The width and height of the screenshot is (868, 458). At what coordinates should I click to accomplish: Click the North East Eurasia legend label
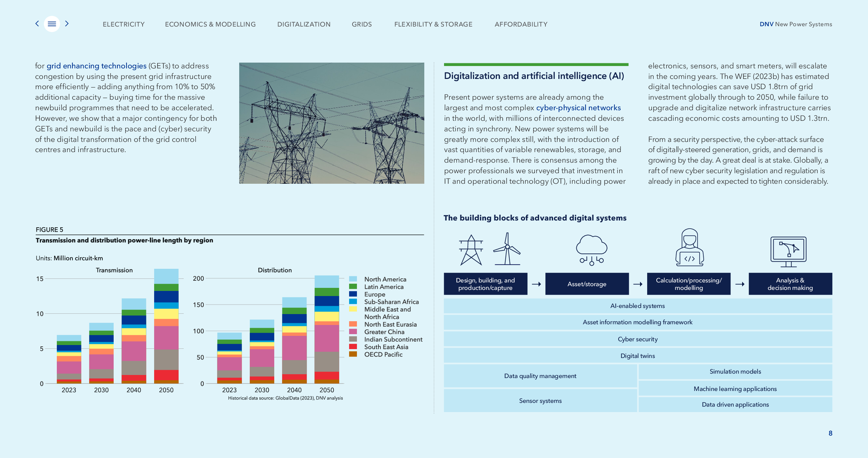391,324
